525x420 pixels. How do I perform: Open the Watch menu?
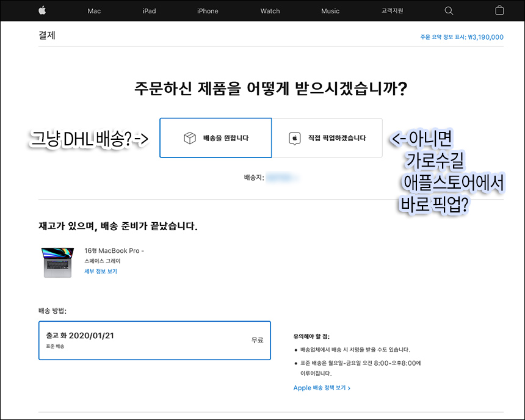tap(270, 11)
